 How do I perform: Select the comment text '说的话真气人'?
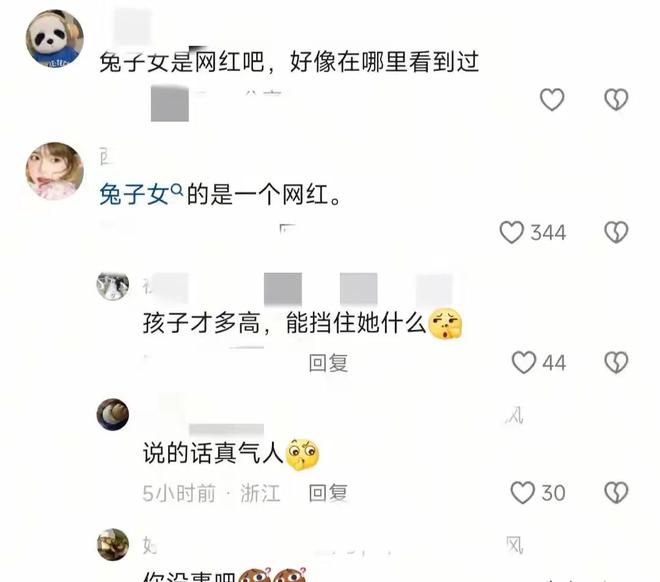point(213,454)
